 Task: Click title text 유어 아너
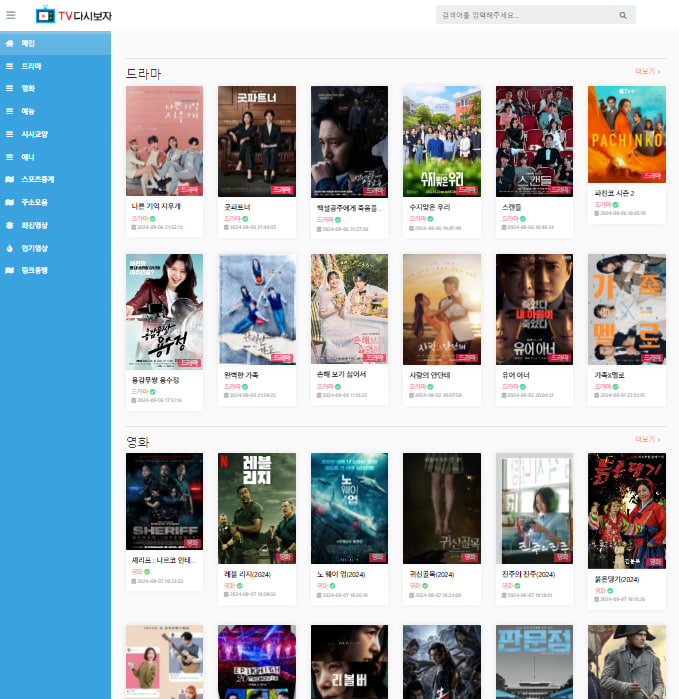(x=516, y=375)
